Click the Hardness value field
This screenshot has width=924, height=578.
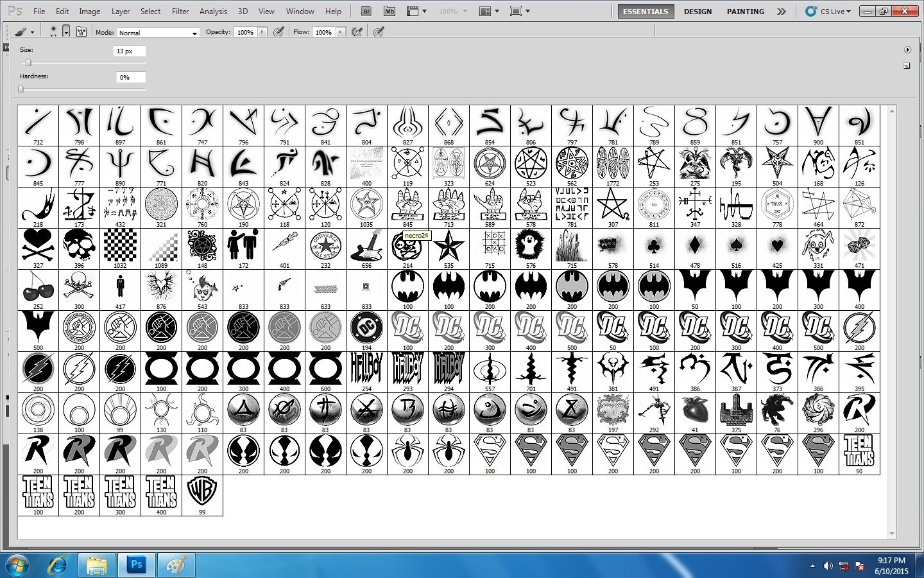pos(132,77)
